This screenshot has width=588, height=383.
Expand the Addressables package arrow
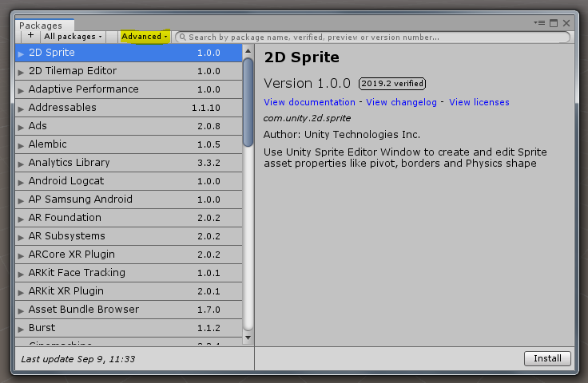[x=21, y=109]
